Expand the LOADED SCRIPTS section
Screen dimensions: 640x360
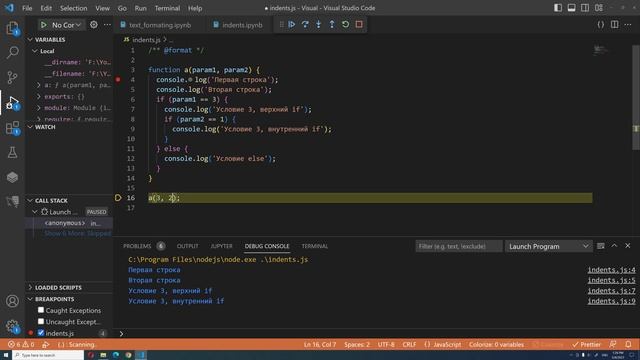30,287
